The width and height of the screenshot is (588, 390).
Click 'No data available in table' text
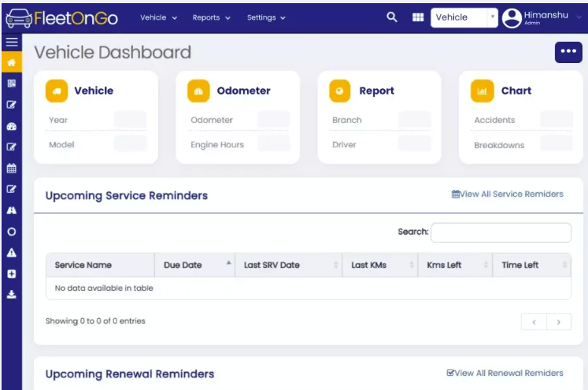click(x=104, y=288)
